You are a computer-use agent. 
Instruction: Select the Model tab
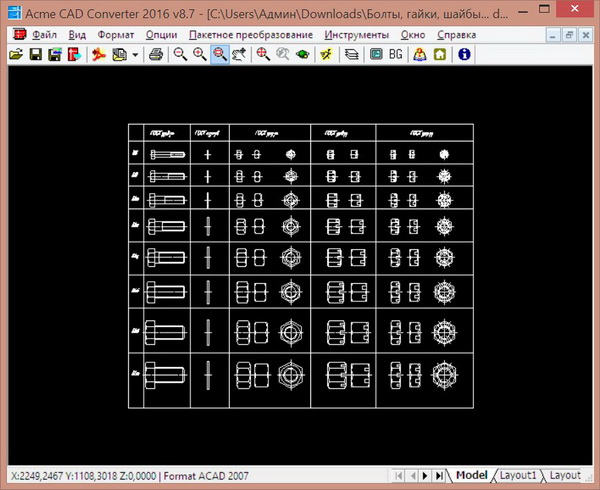[x=471, y=475]
